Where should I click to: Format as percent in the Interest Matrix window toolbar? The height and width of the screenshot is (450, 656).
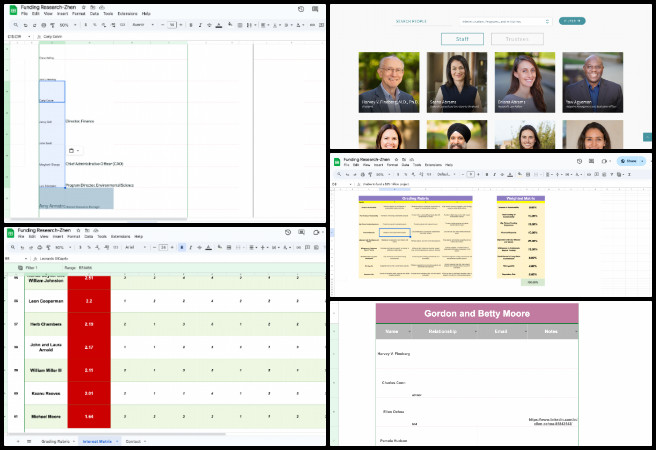pos(89,248)
